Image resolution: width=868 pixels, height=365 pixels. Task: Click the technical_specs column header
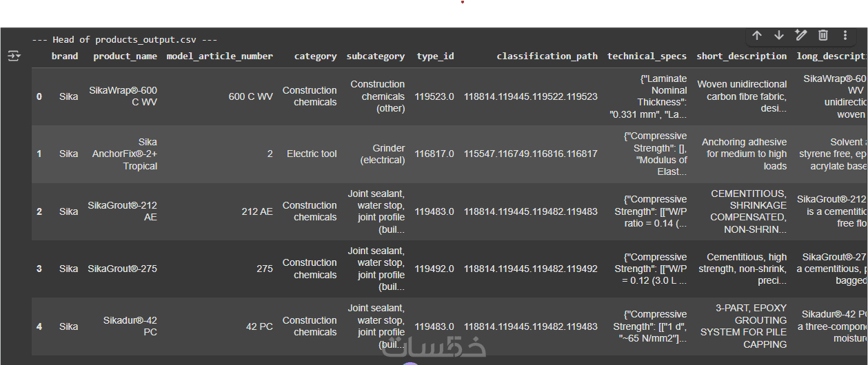click(x=647, y=56)
